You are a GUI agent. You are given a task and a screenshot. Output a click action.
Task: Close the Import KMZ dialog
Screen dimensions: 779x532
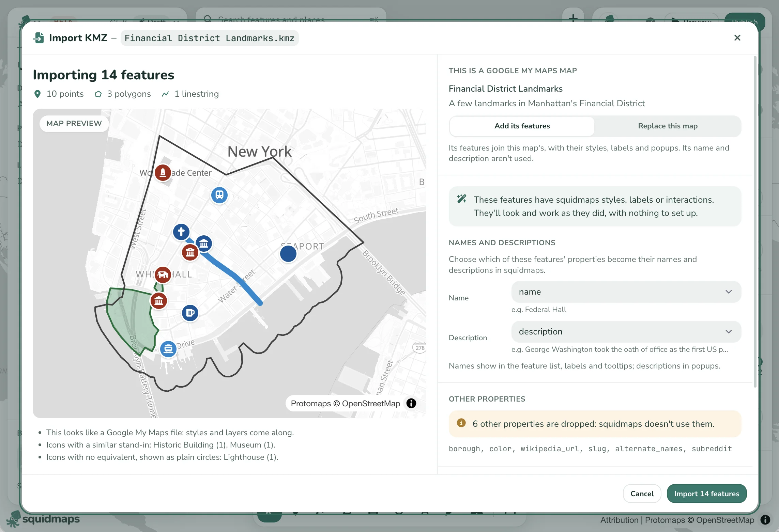click(737, 38)
